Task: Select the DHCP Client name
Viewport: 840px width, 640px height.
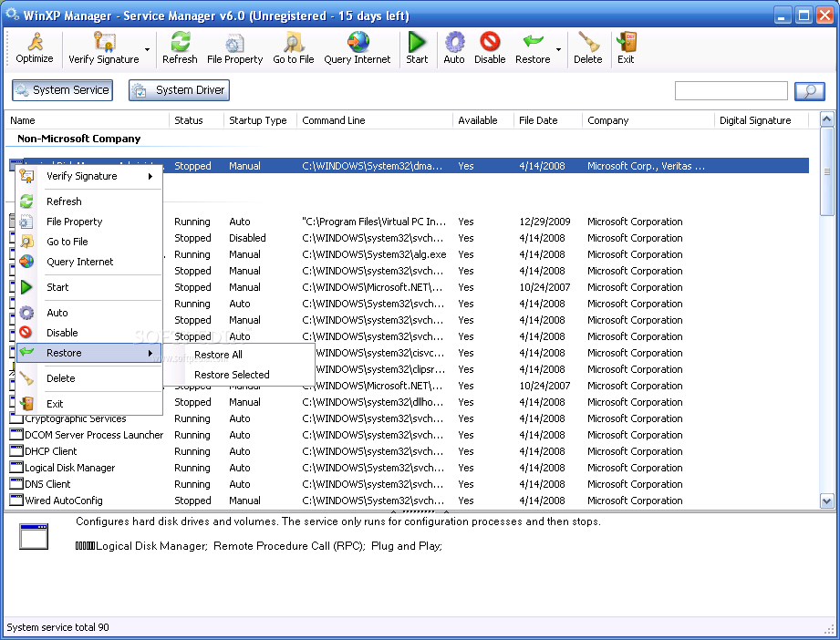Action: coord(51,451)
